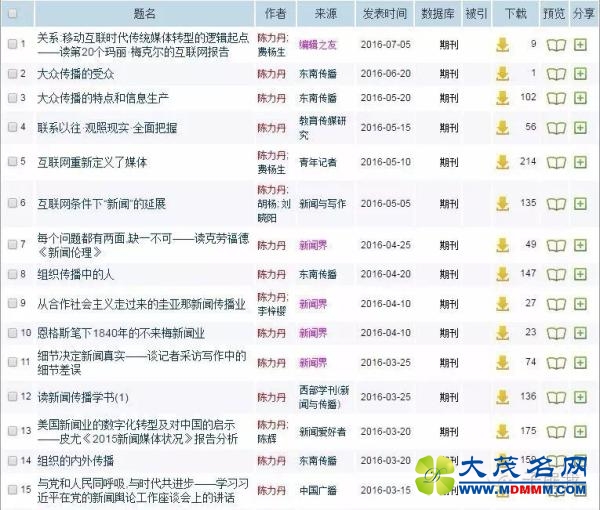The image size is (600, 510).
Task: Sort by 发表时间 column header
Action: (385, 14)
